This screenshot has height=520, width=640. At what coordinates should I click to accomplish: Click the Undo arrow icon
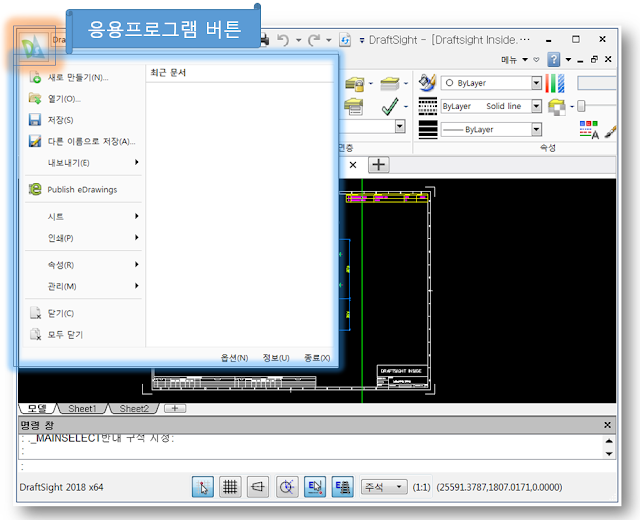tap(283, 40)
